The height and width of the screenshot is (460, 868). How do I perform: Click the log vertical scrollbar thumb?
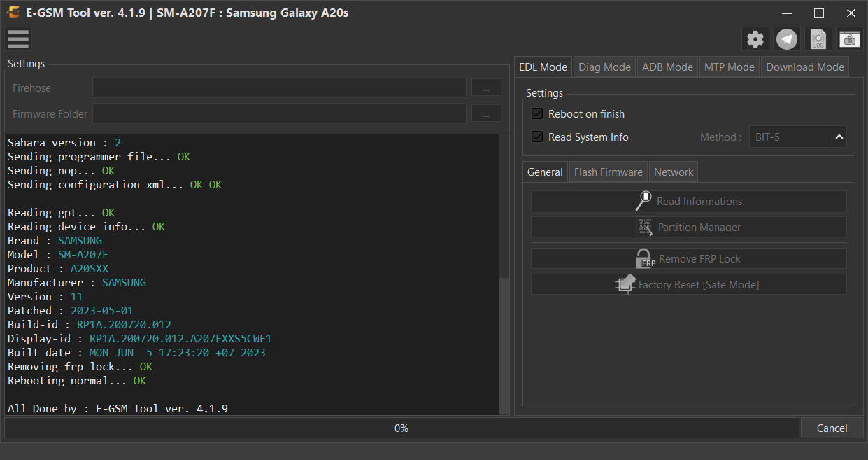coord(504,344)
